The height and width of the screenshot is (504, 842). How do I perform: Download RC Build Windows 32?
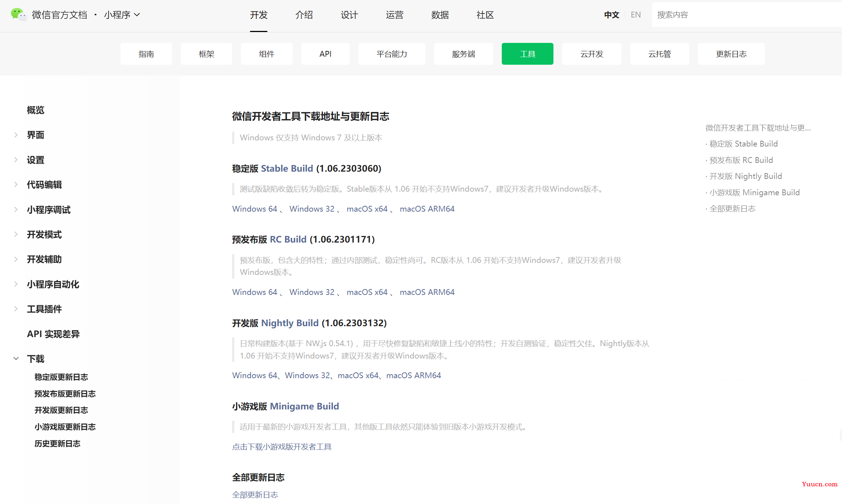pos(312,292)
